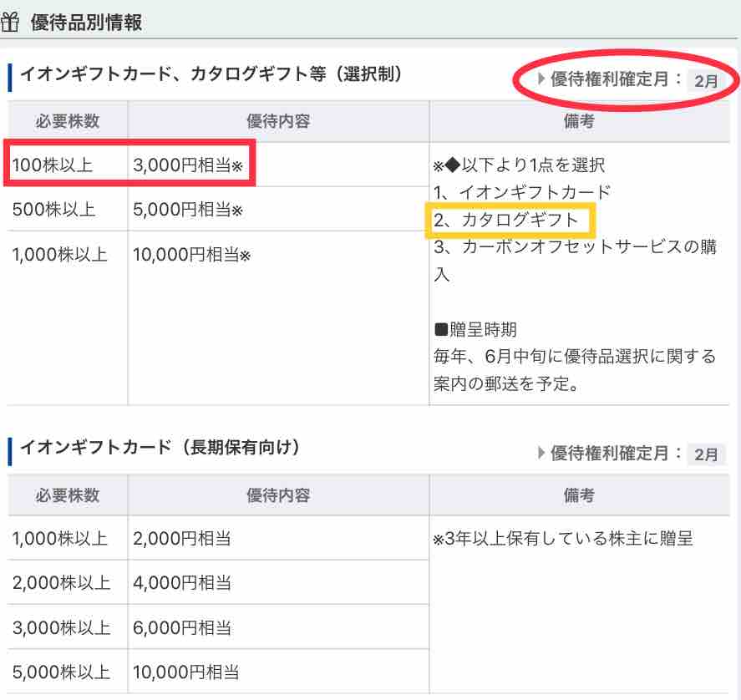Select the 100株以上 cell
The width and height of the screenshot is (741, 700).
click(x=68, y=165)
